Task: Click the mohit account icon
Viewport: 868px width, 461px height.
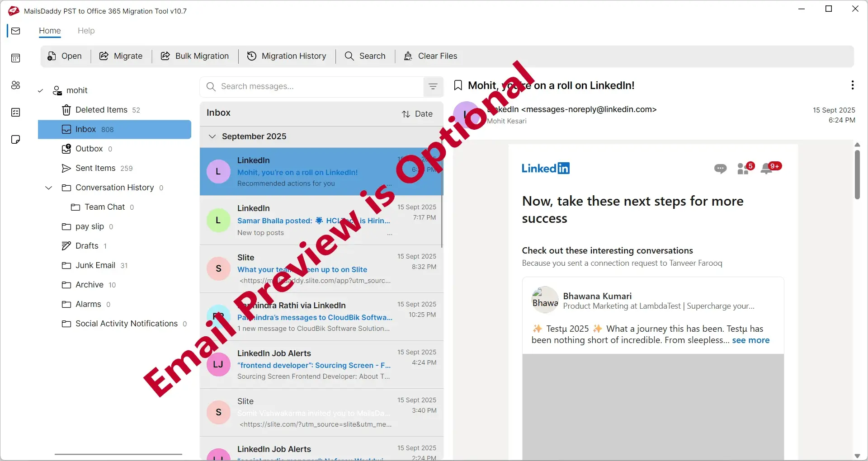Action: click(57, 91)
